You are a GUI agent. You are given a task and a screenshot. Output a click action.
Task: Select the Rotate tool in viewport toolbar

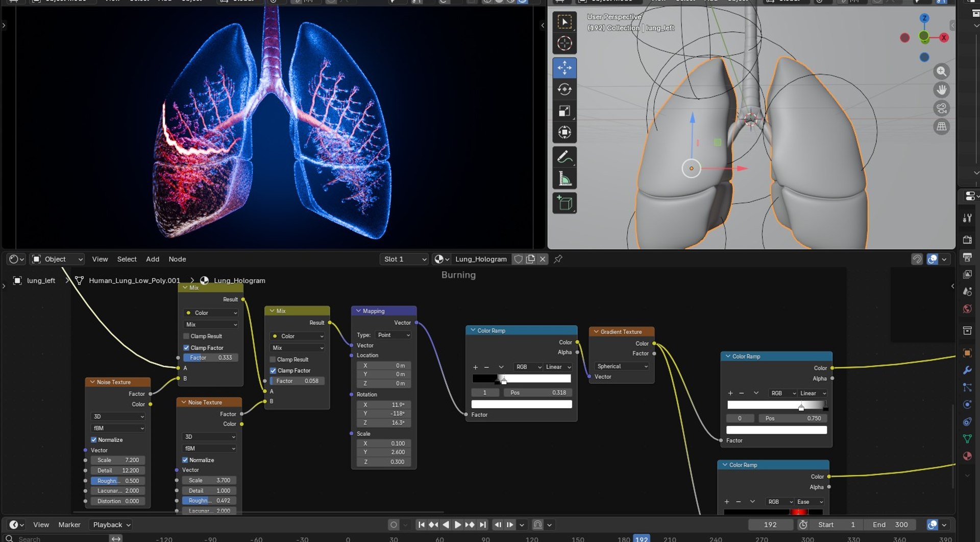pyautogui.click(x=565, y=89)
